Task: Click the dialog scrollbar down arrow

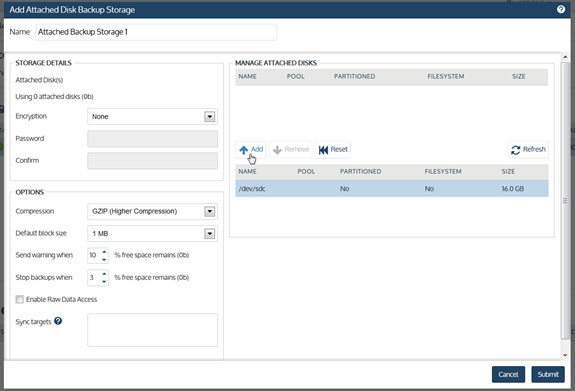Action: coord(565,355)
